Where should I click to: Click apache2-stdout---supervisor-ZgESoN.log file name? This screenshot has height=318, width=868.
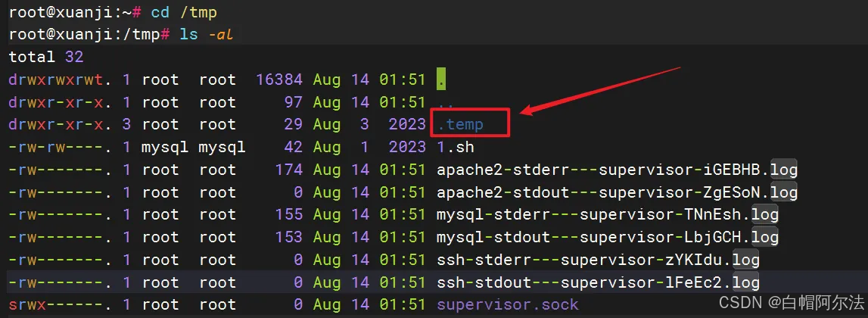point(617,192)
